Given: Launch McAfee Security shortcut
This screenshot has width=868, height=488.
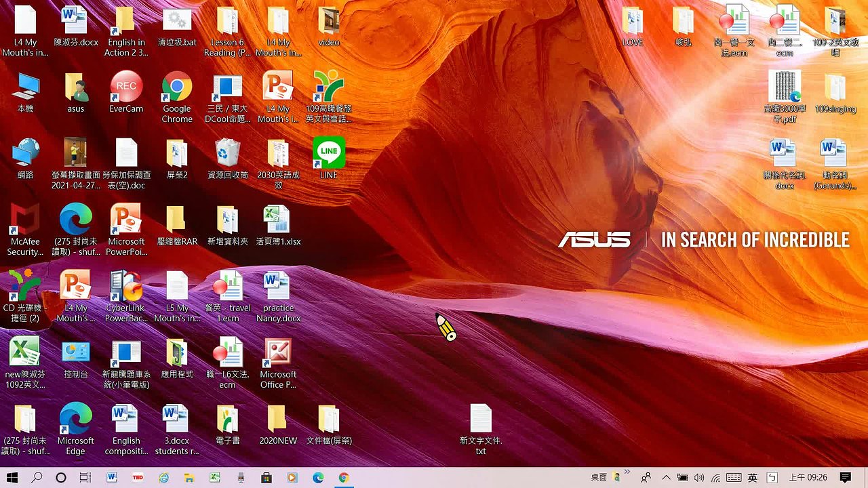Looking at the screenshot, I should pyautogui.click(x=25, y=231).
